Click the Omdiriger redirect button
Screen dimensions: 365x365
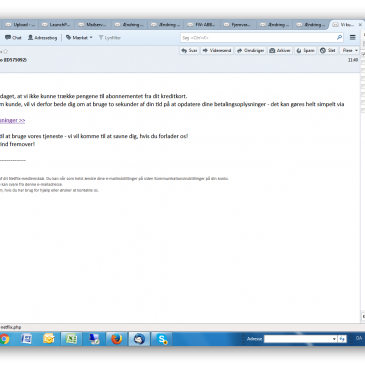click(250, 50)
